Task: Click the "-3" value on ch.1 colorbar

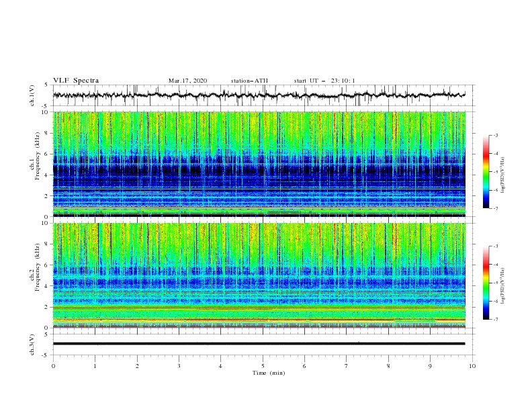Action: 496,135
